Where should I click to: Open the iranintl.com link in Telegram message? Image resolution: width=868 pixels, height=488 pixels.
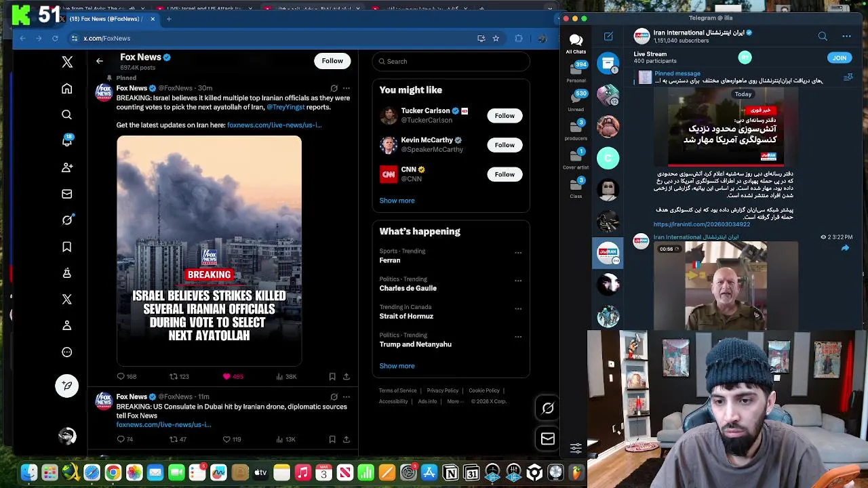[x=702, y=224]
